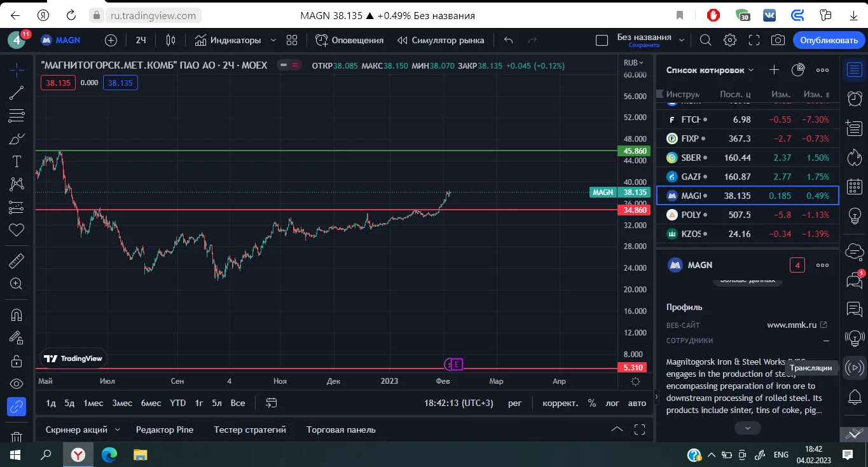Select SBER row in watchlist
Image resolution: width=868 pixels, height=467 pixels.
pyautogui.click(x=748, y=158)
